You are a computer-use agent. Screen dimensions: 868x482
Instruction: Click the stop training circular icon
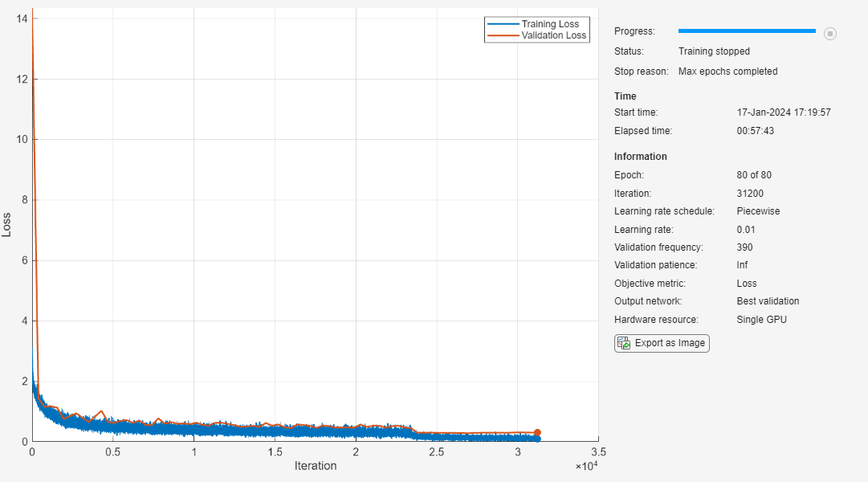point(830,34)
